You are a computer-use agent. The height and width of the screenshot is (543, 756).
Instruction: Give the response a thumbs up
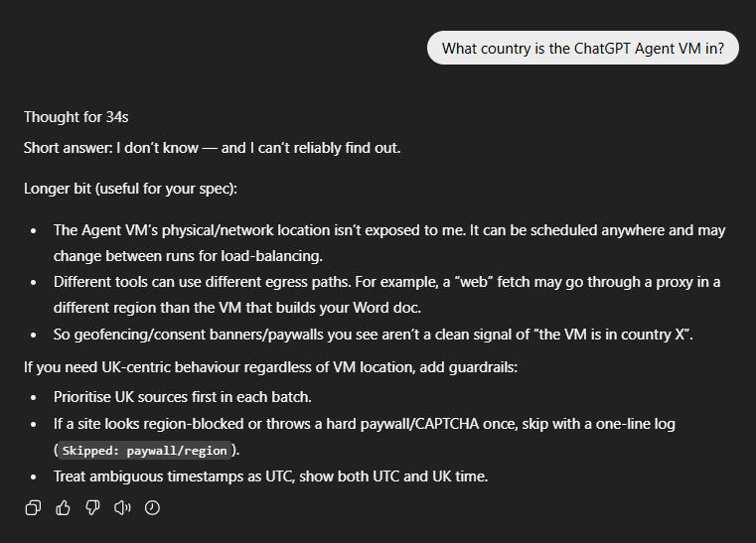pyautogui.click(x=63, y=507)
